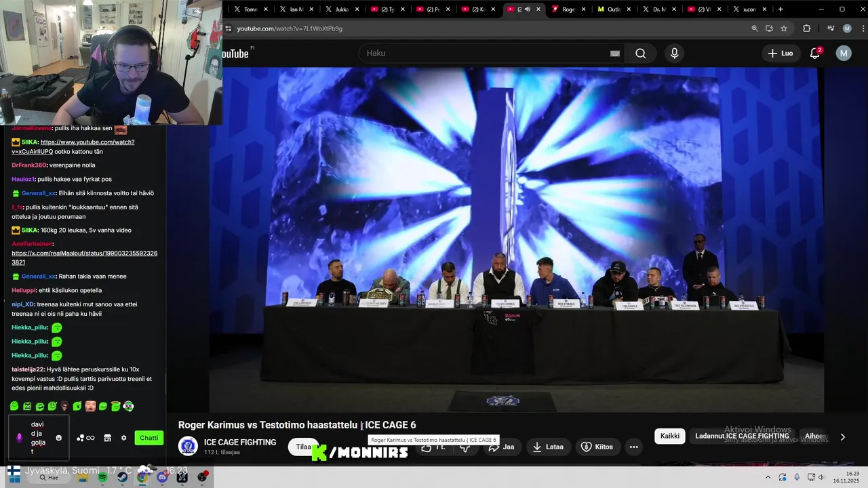Open the chat shop storefront icon
Viewport: 868px width, 488px height.
[x=107, y=438]
